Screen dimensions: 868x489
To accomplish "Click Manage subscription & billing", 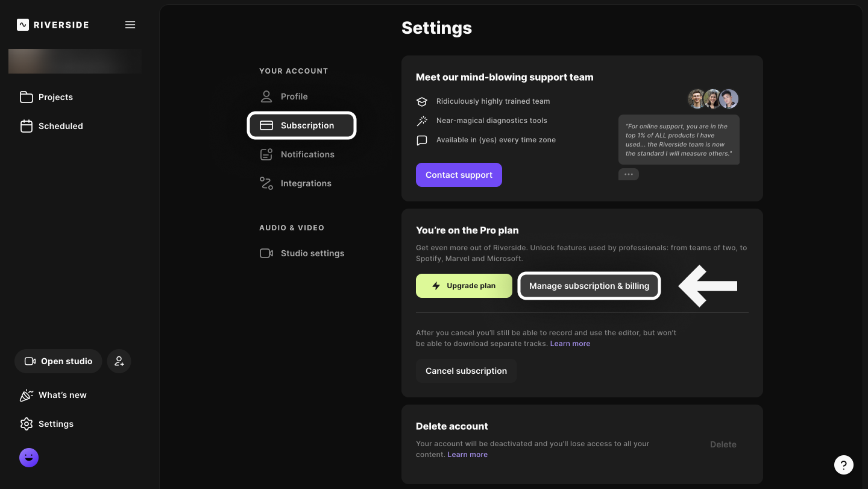I will click(589, 285).
